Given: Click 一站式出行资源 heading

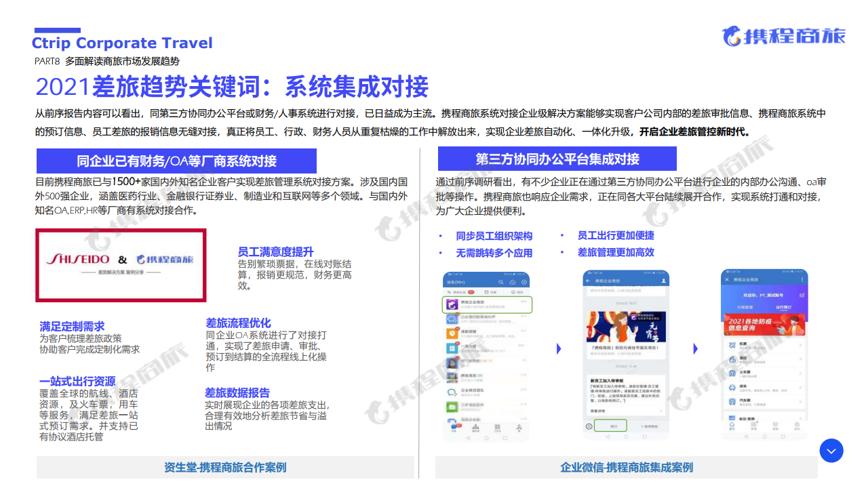Looking at the screenshot, I should click(x=77, y=381).
